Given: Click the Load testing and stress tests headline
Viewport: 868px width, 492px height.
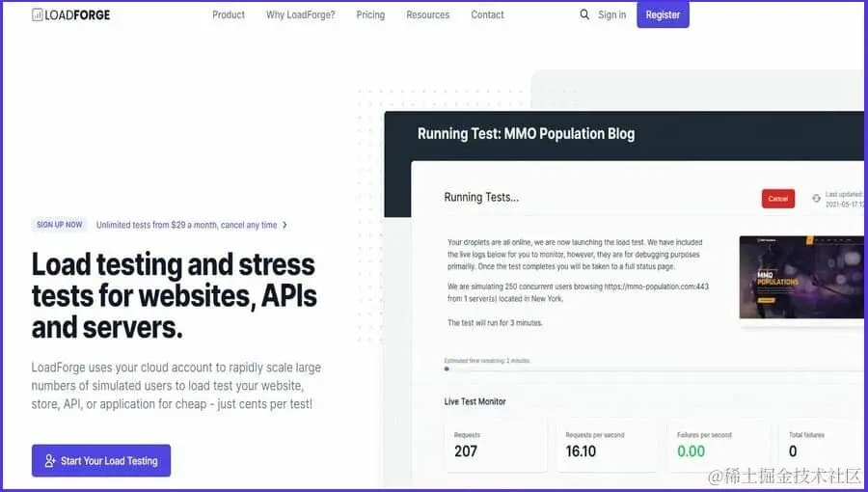Looking at the screenshot, I should click(174, 295).
